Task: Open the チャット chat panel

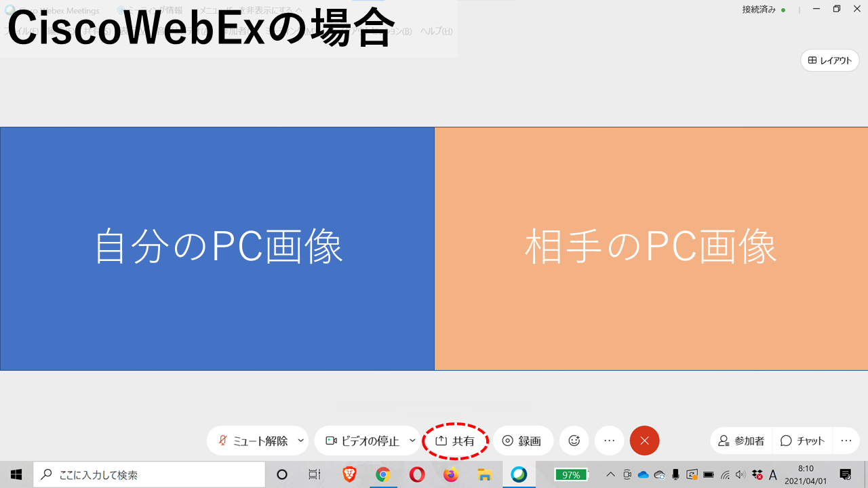Action: (802, 441)
